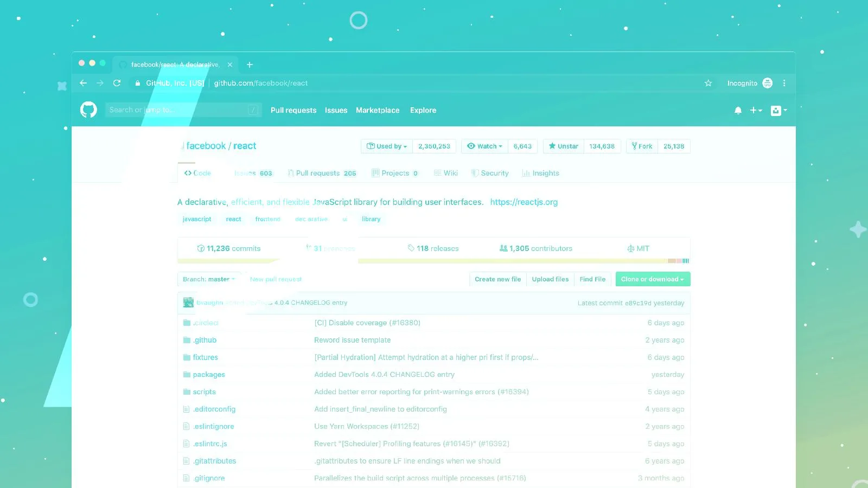Open the Projects tab
Viewport: 868px width, 488px height.
tap(395, 174)
